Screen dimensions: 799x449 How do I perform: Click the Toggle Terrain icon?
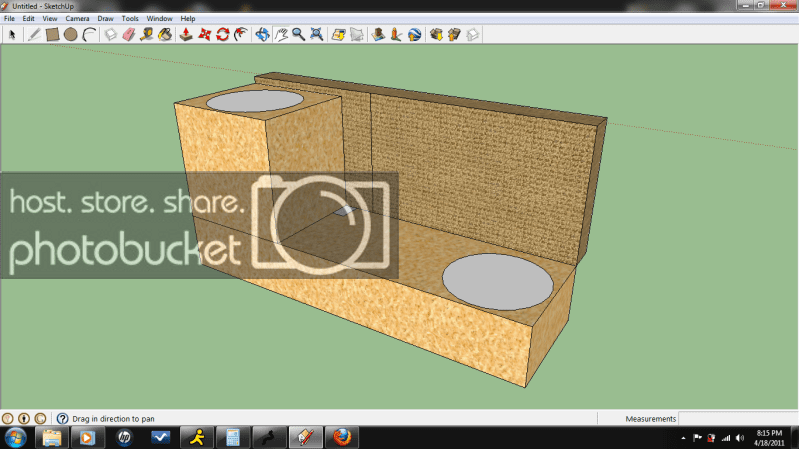click(357, 35)
